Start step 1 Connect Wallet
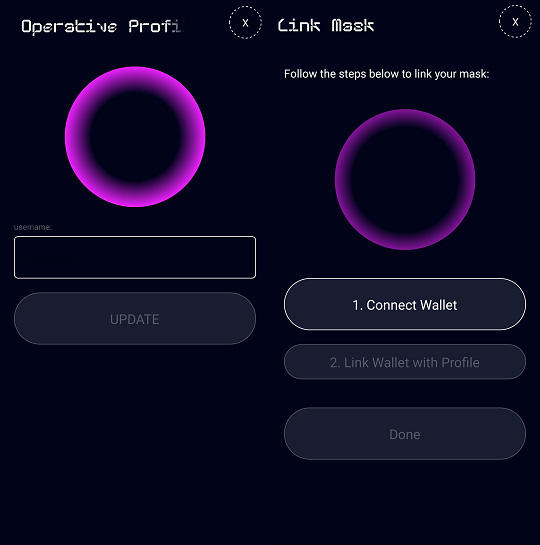The width and height of the screenshot is (540, 545). click(x=405, y=304)
